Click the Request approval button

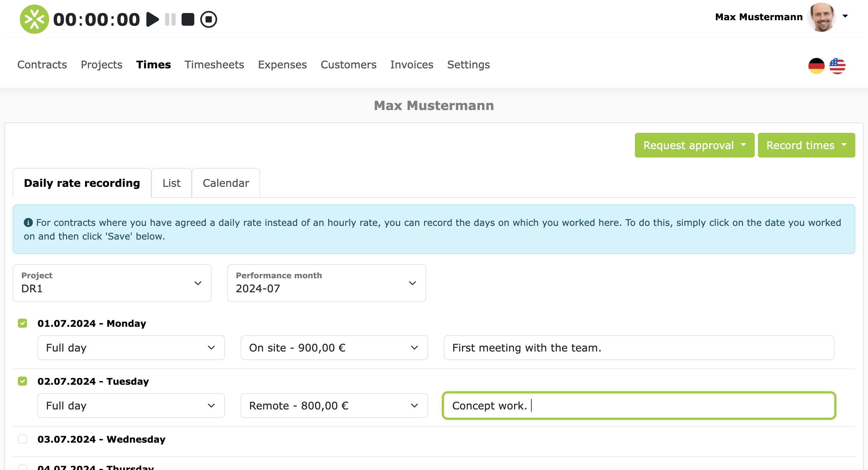pos(694,145)
